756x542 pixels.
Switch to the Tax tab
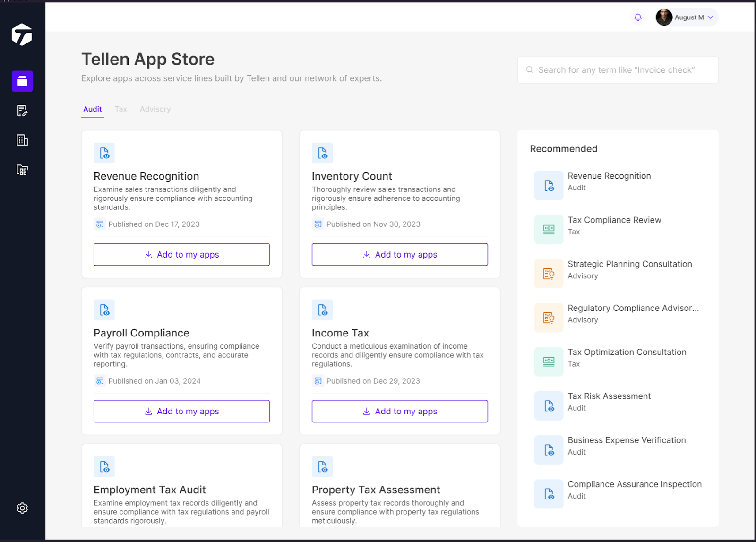(121, 109)
